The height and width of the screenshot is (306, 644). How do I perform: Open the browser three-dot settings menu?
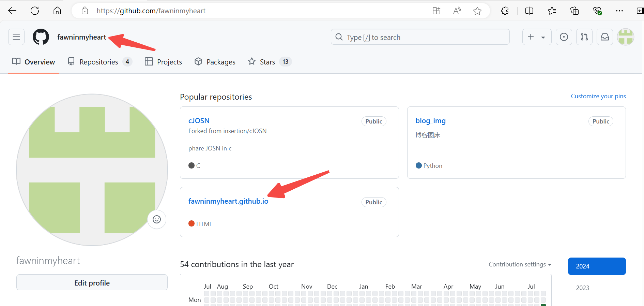(x=619, y=11)
